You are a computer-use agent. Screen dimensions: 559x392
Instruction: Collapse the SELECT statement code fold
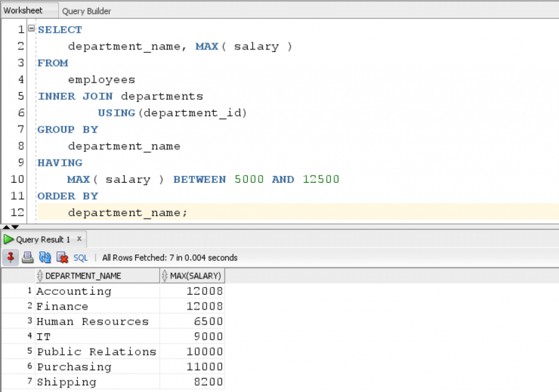coord(32,29)
